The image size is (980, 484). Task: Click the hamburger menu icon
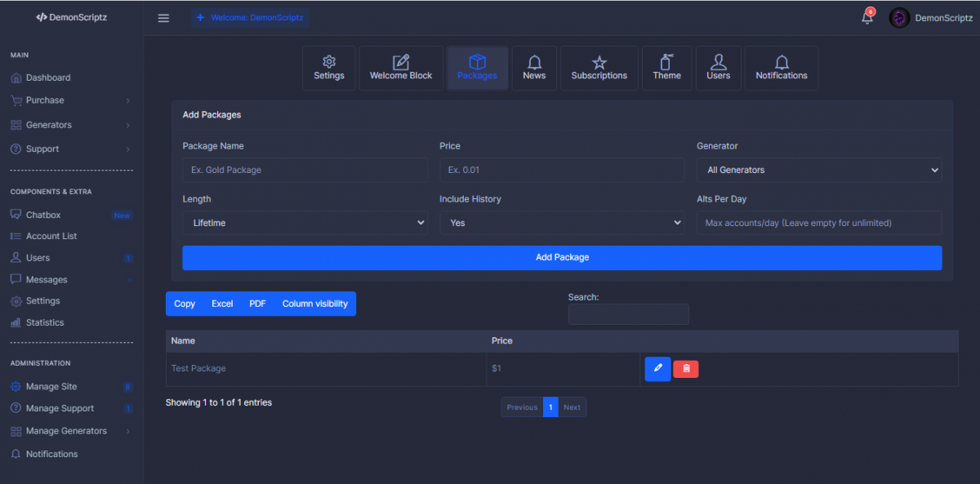(x=163, y=18)
